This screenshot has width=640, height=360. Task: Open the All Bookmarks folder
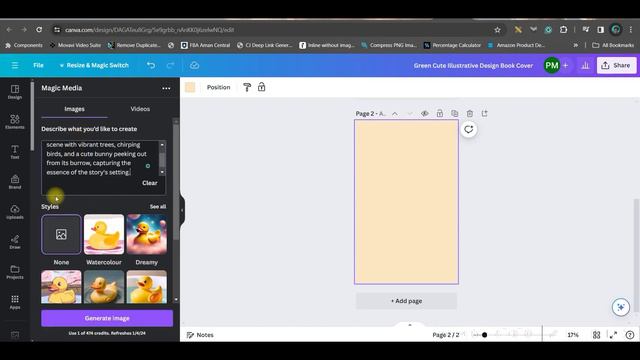pyautogui.click(x=613, y=45)
